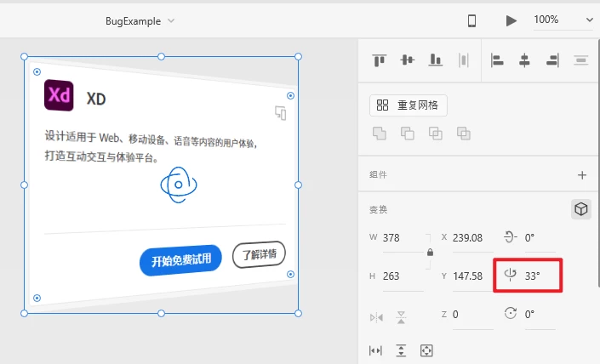Edit the X rotation field 0°
The width and height of the screenshot is (600, 364).
(x=540, y=238)
